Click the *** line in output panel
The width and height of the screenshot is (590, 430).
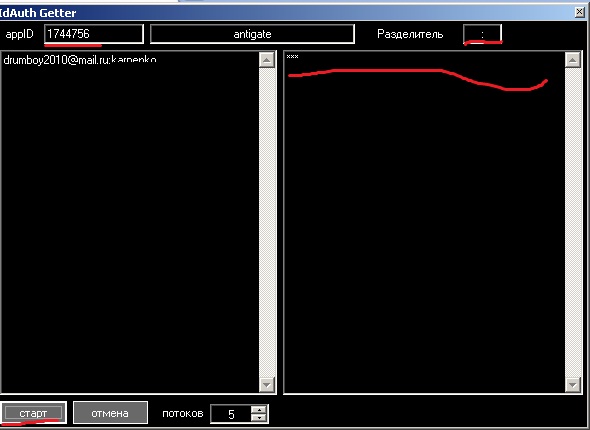pyautogui.click(x=292, y=57)
